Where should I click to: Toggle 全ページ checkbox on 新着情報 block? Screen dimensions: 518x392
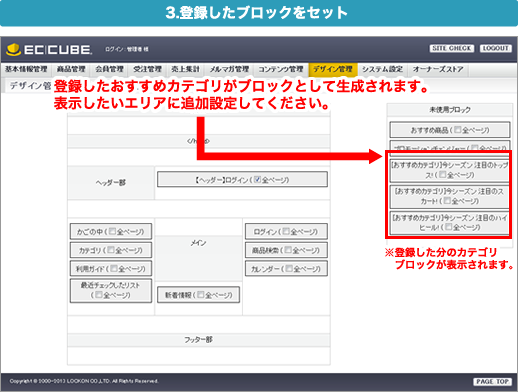tap(200, 294)
